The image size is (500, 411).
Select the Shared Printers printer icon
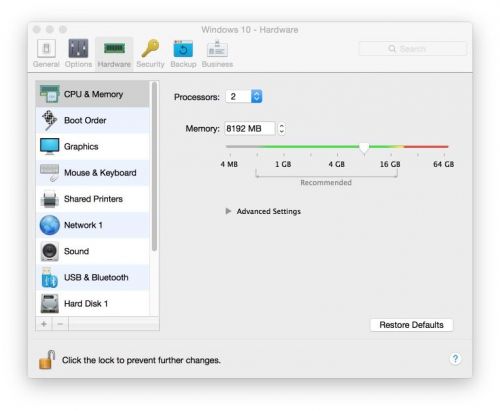[x=50, y=199]
